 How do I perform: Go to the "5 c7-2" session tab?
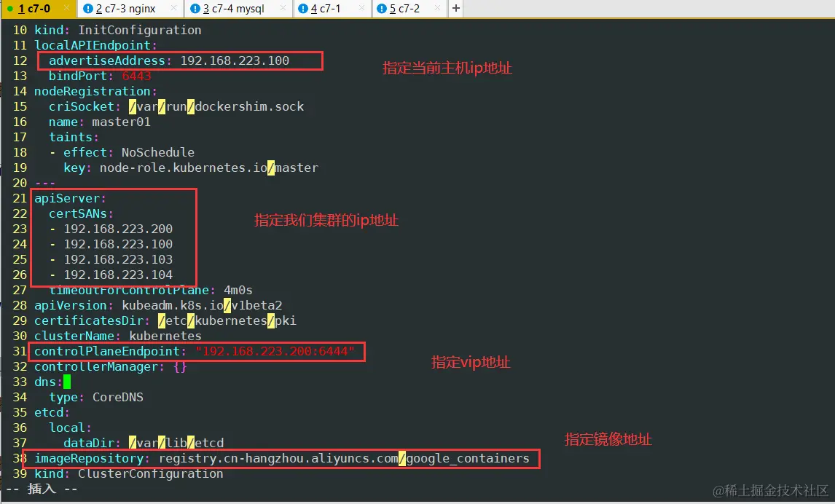coord(409,9)
